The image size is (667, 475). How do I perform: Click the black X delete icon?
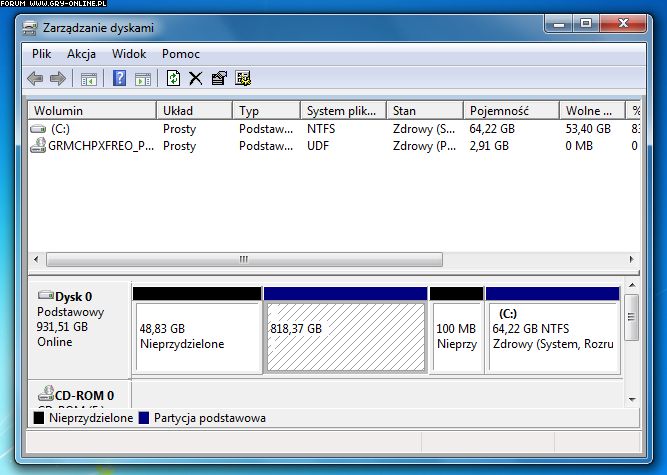196,78
